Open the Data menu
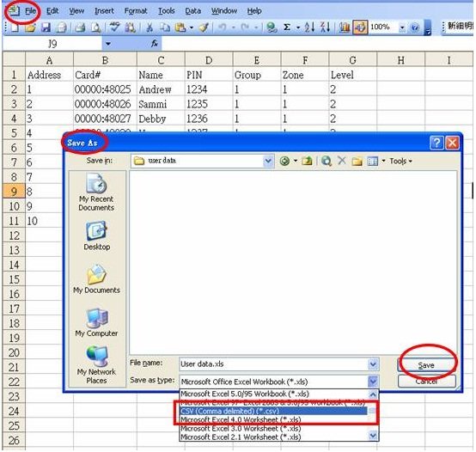476x452 pixels. pyautogui.click(x=192, y=11)
